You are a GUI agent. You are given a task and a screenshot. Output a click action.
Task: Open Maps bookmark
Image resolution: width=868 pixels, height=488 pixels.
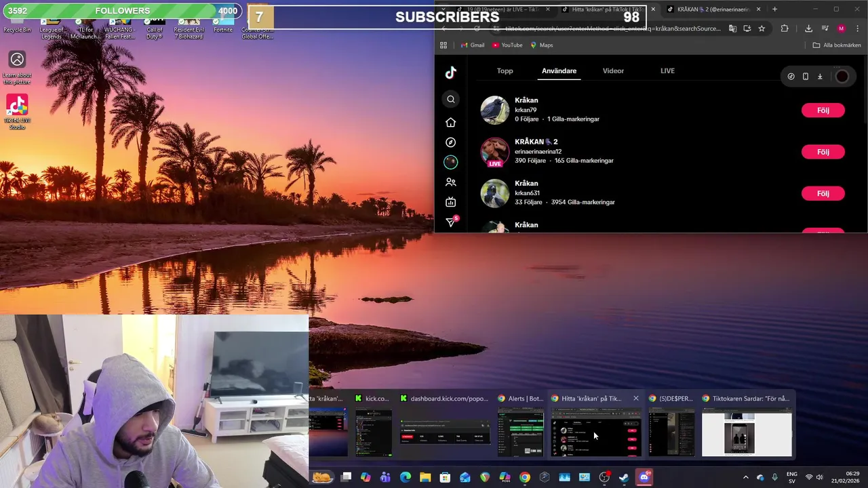[x=542, y=45]
